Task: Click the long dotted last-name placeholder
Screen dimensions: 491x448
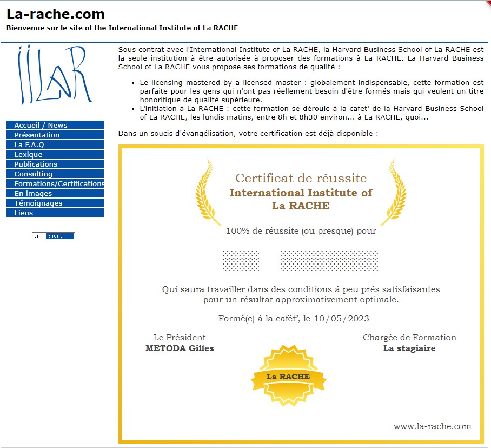Action: coord(329,261)
